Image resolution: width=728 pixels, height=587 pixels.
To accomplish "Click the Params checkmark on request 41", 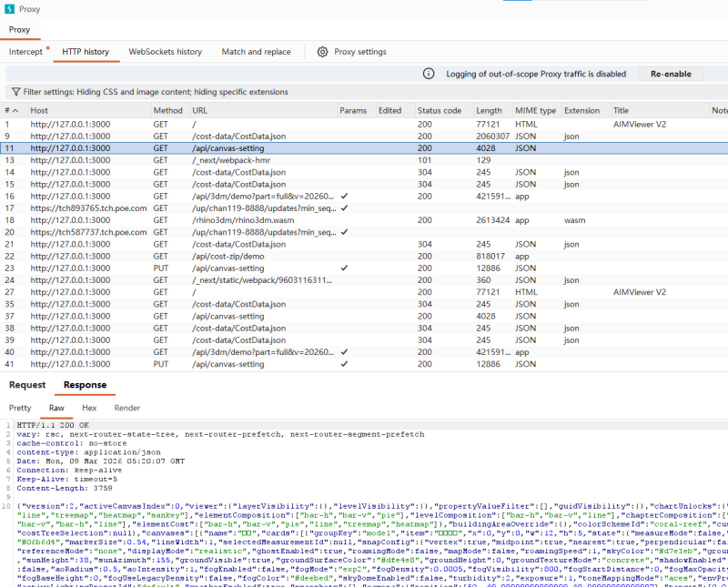I will pos(344,364).
